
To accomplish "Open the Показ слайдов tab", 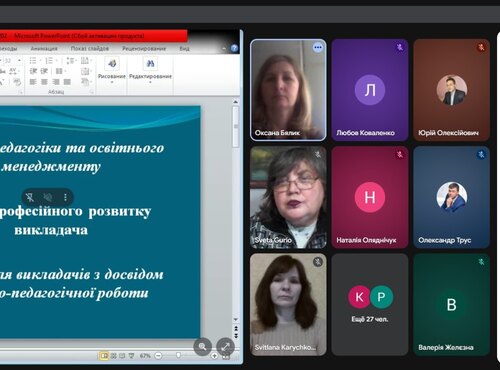I will coord(90,49).
